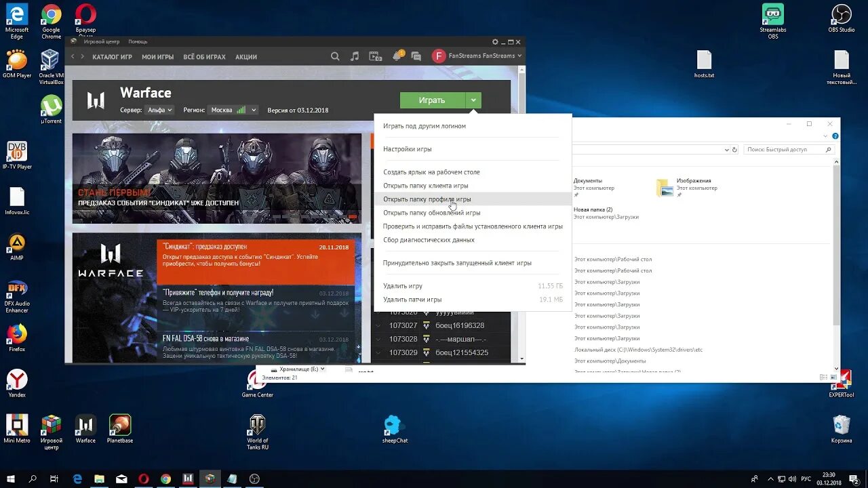
Task: Expand row 1073028 маршал chevron
Action: click(378, 339)
